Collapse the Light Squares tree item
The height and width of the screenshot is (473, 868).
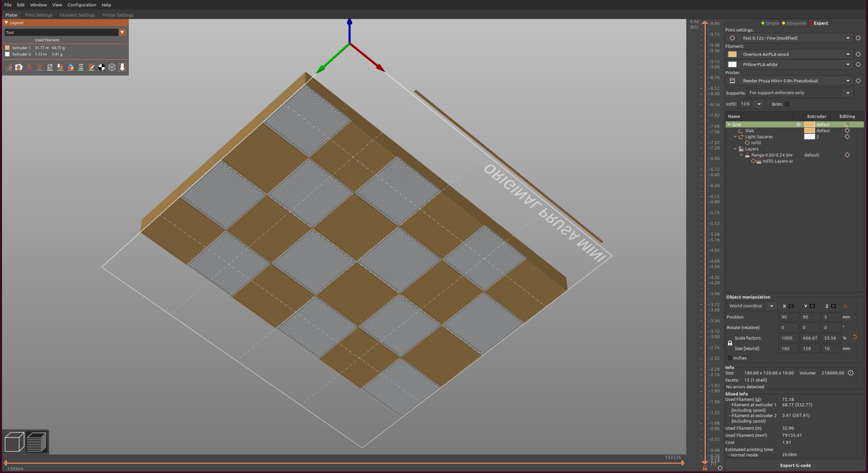[x=735, y=137]
